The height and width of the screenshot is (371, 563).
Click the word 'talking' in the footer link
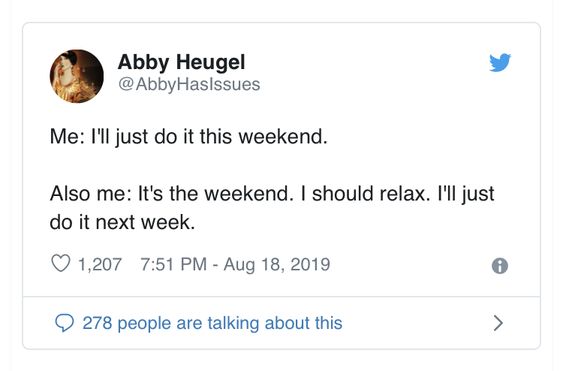(x=233, y=323)
